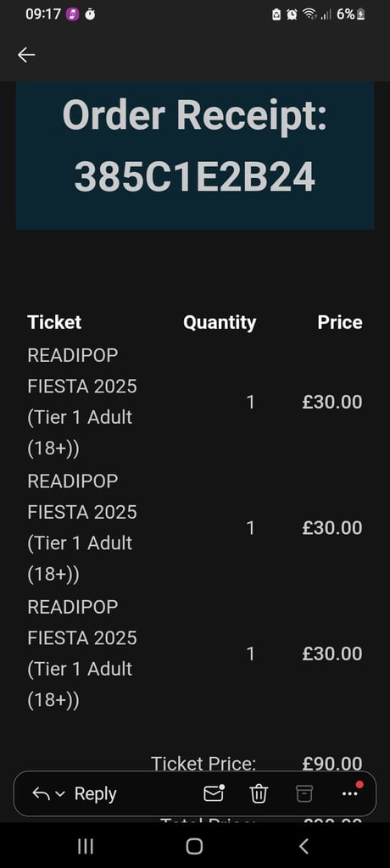
Task: Tap the alarm clock status icon
Action: pyautogui.click(x=292, y=14)
